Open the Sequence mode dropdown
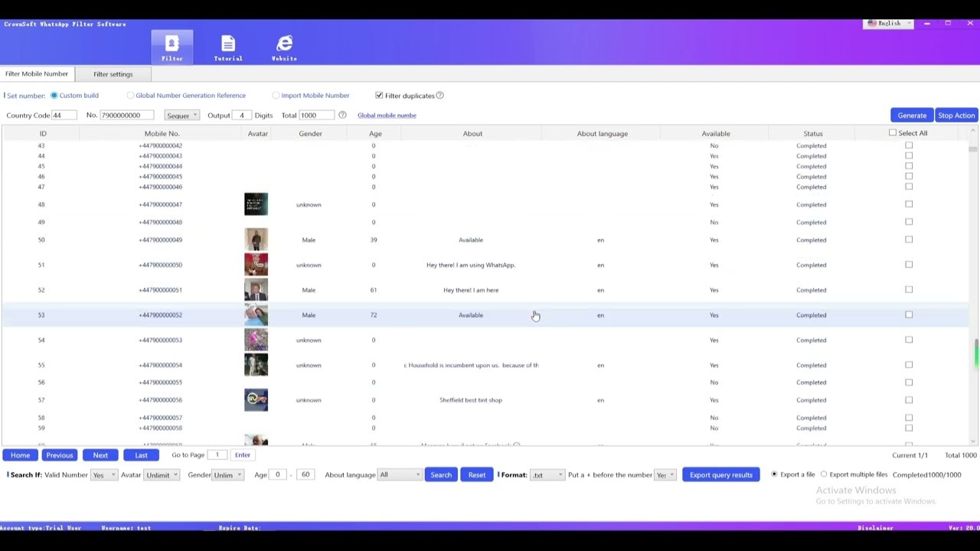Screen dimensions: 980x551 (x=181, y=116)
